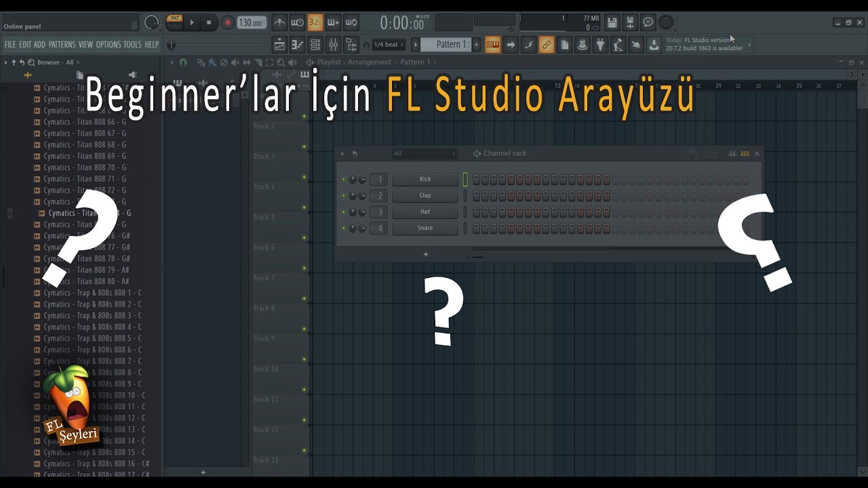Click the 130.000 tempo field
This screenshot has width=868, height=488.
pos(252,23)
